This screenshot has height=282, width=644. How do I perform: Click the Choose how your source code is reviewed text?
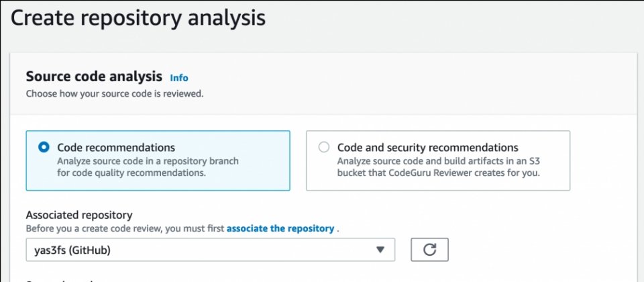[115, 94]
